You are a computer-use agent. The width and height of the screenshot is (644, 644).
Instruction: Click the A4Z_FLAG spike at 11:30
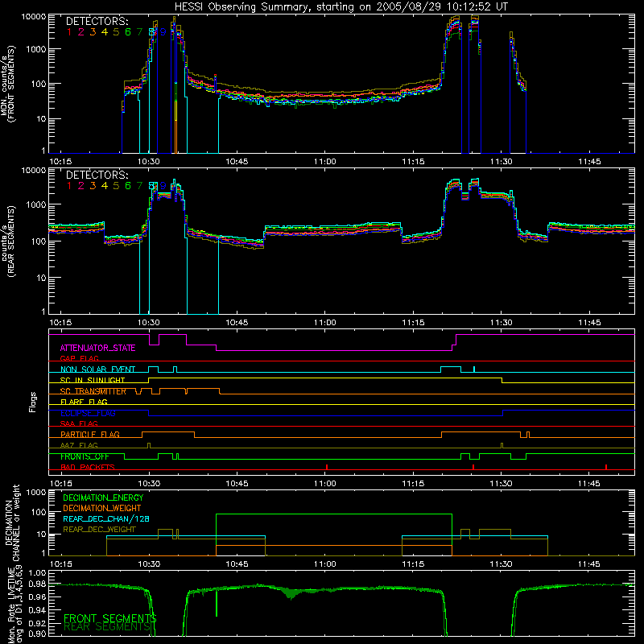pyautogui.click(x=502, y=446)
